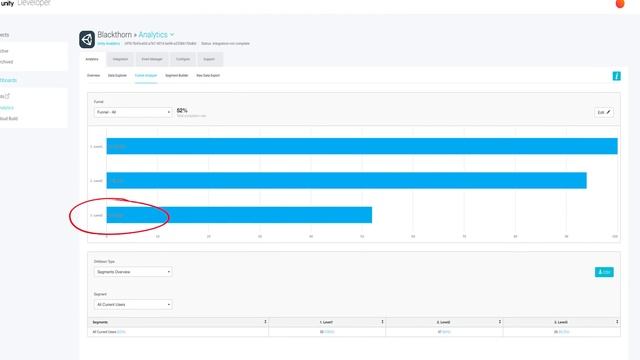Open the Overview sub-tab
Screen dimensions: 640x360
(93, 76)
